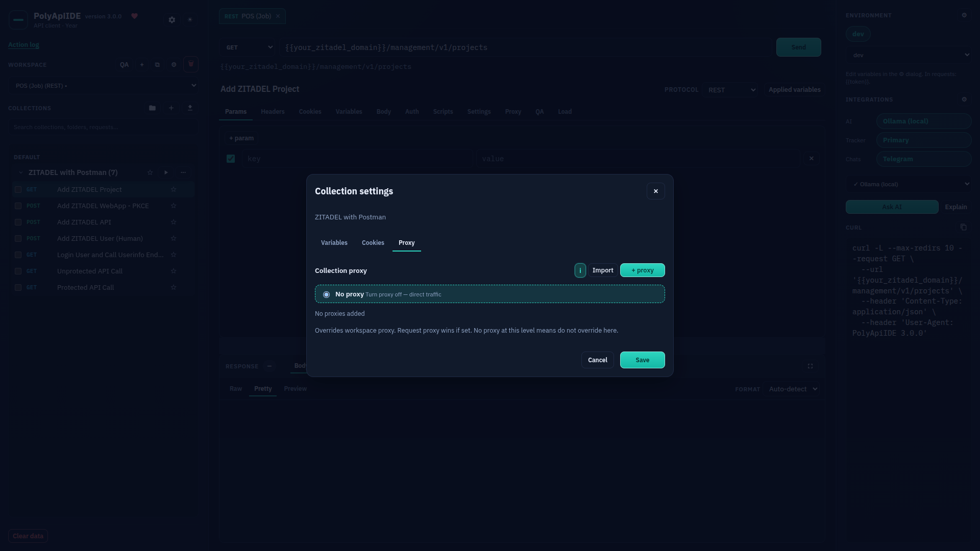
Task: Open Integrations settings gear icon
Action: pos(964,99)
